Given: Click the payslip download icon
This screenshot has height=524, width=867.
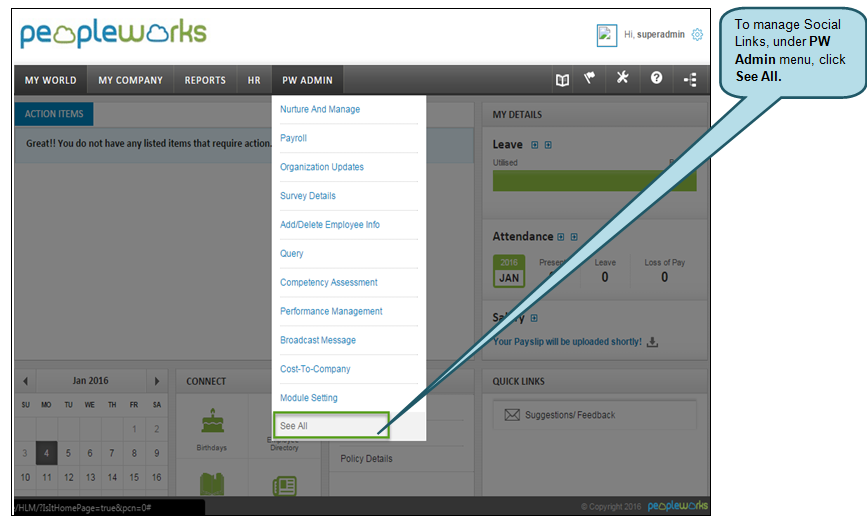Looking at the screenshot, I should 652,341.
